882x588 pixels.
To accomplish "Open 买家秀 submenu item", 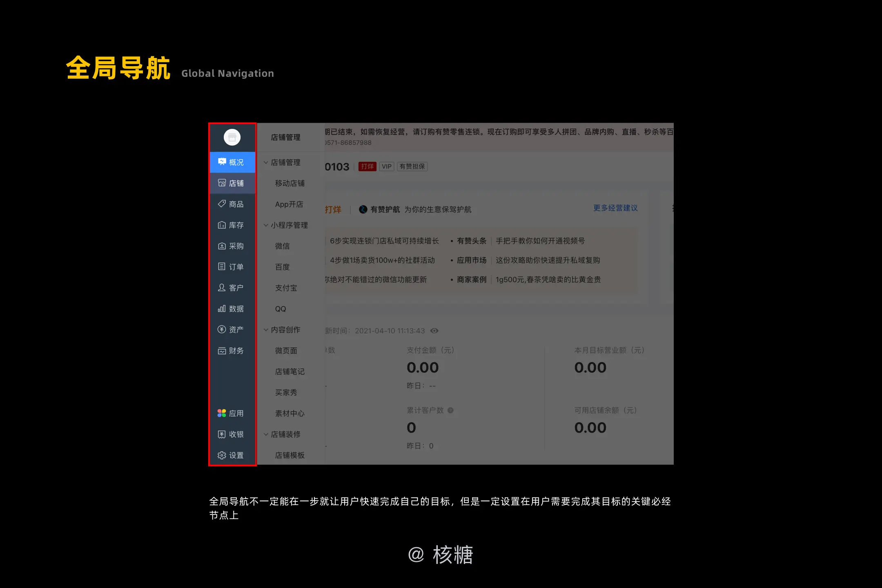I will [x=286, y=392].
